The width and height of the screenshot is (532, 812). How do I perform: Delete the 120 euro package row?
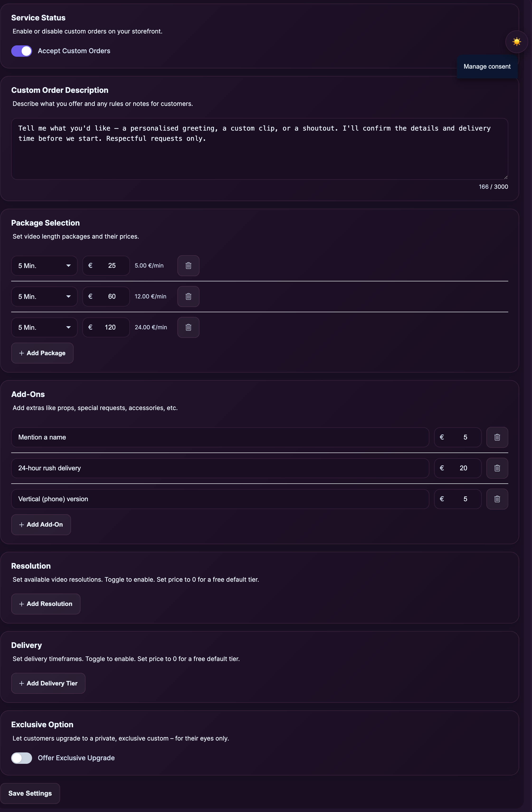[x=188, y=327]
